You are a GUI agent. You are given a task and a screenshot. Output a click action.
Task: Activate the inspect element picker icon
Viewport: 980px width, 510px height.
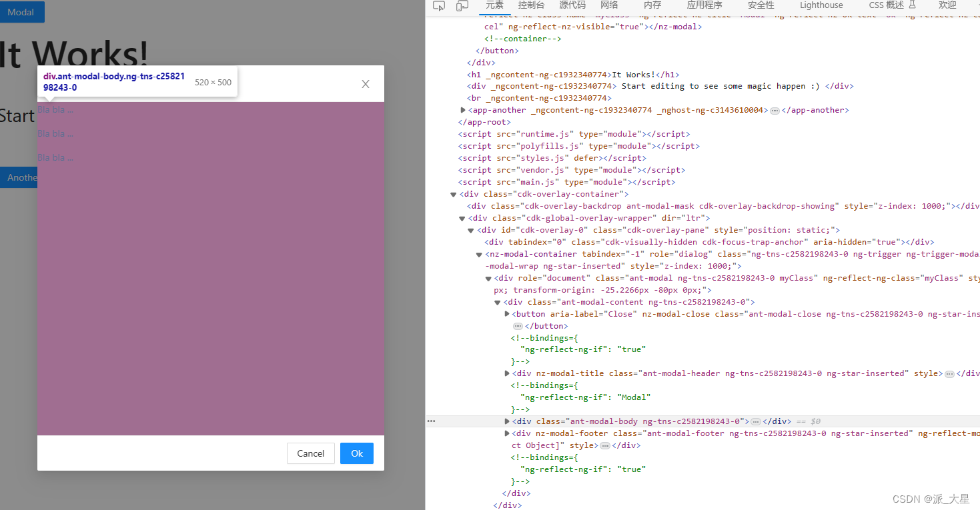438,6
